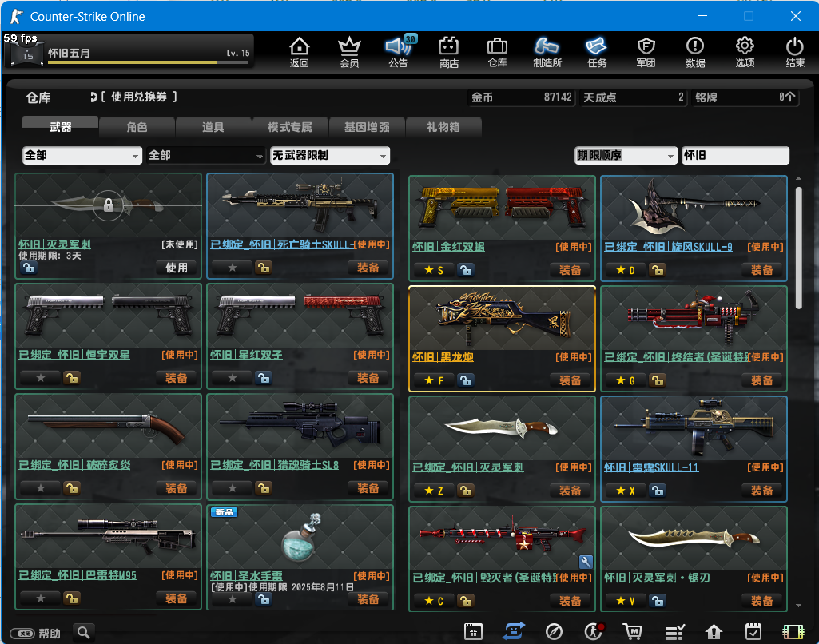
Task: Open the shopping cart icon
Action: tap(633, 631)
